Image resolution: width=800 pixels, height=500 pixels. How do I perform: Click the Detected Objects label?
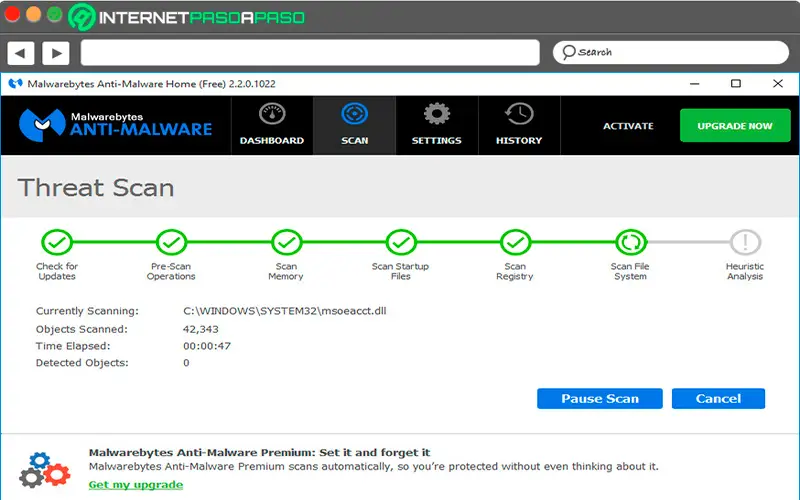pos(82,363)
